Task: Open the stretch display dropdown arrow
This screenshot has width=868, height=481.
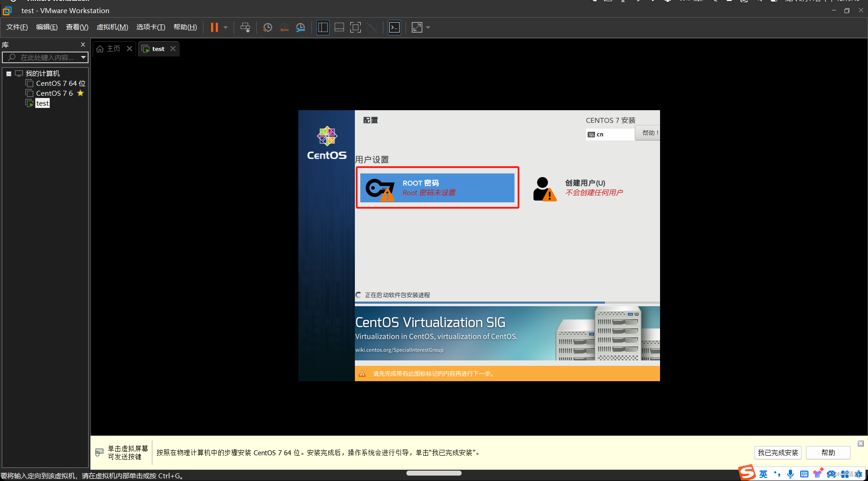Action: tap(428, 28)
